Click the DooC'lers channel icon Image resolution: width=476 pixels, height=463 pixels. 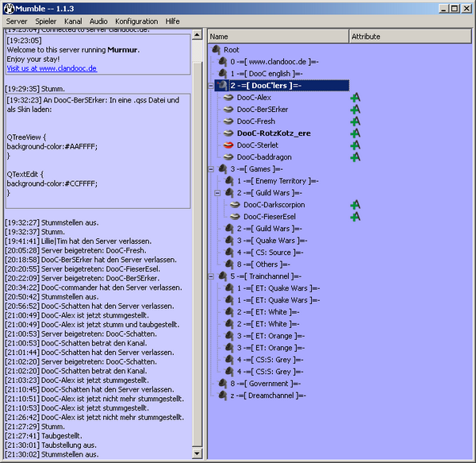[x=222, y=85]
